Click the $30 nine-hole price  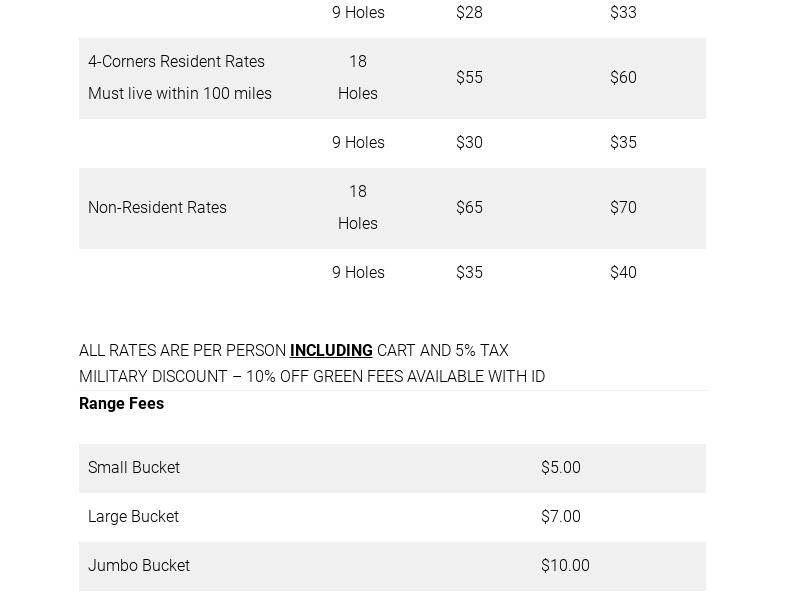pyautogui.click(x=469, y=143)
